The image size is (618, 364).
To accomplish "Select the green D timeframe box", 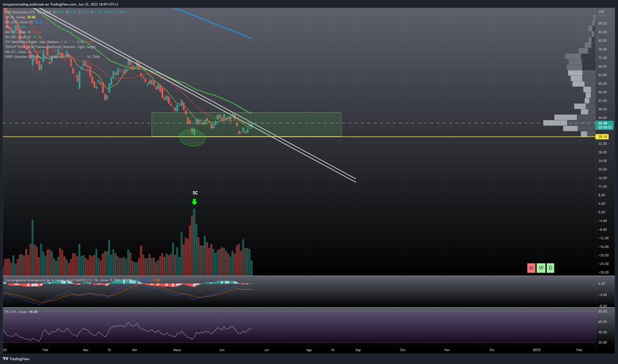I will (x=550, y=268).
